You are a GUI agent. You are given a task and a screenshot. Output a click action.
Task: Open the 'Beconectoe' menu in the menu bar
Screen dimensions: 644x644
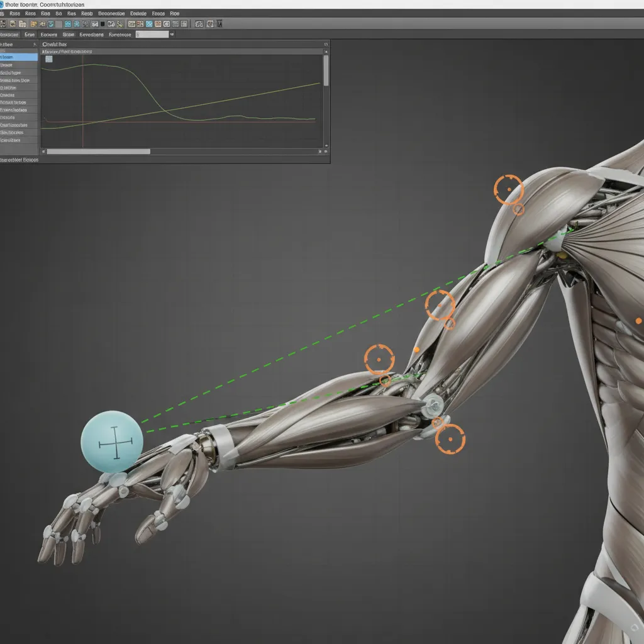[x=111, y=14]
